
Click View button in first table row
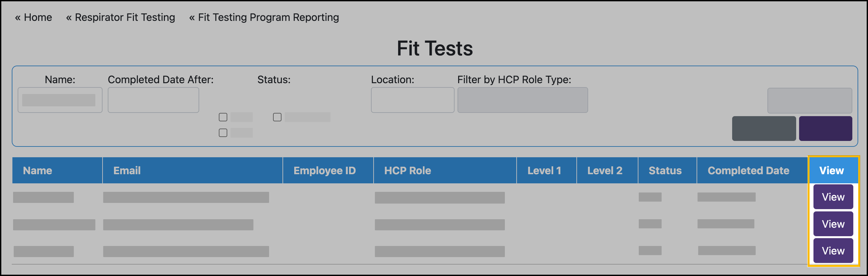833,197
